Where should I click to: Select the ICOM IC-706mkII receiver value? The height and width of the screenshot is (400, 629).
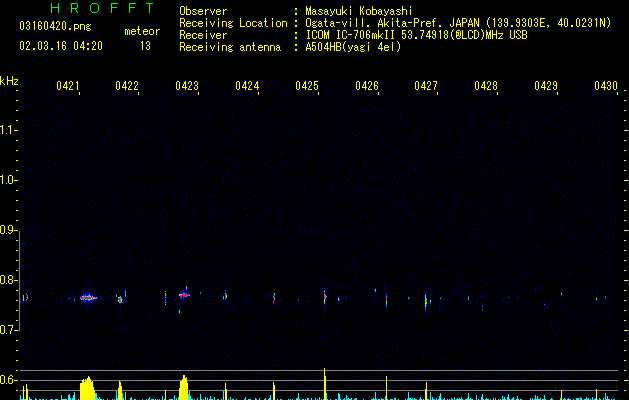(x=416, y=35)
